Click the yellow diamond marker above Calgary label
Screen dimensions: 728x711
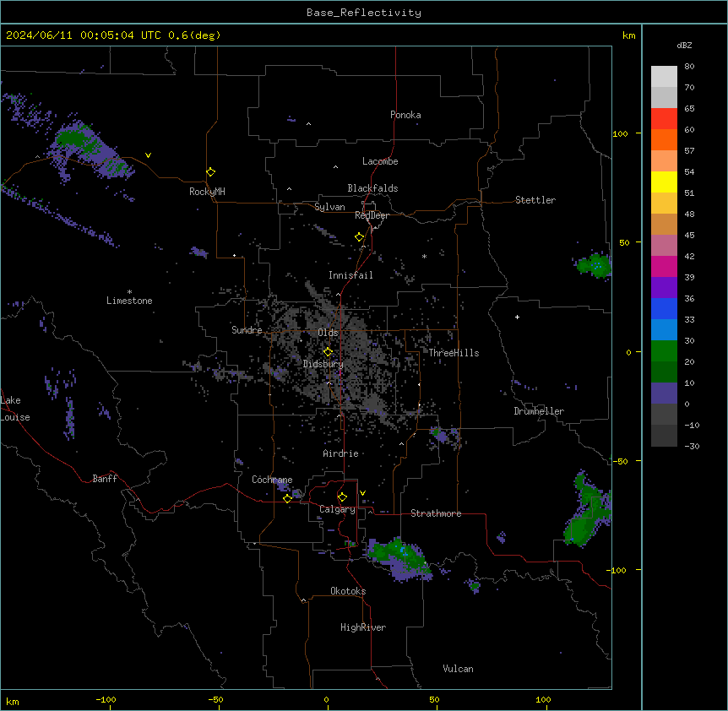point(342,497)
